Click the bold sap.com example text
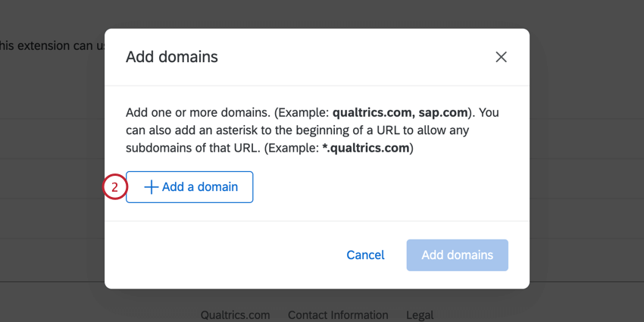 point(443,113)
